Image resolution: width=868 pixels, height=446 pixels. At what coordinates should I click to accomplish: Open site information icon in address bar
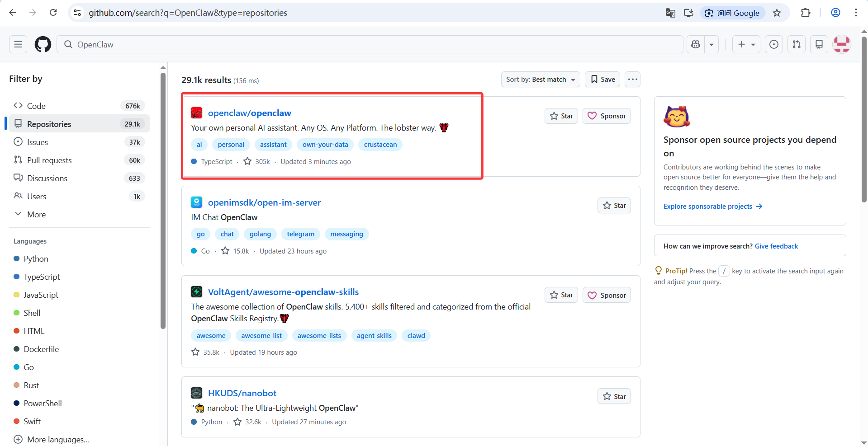(78, 13)
